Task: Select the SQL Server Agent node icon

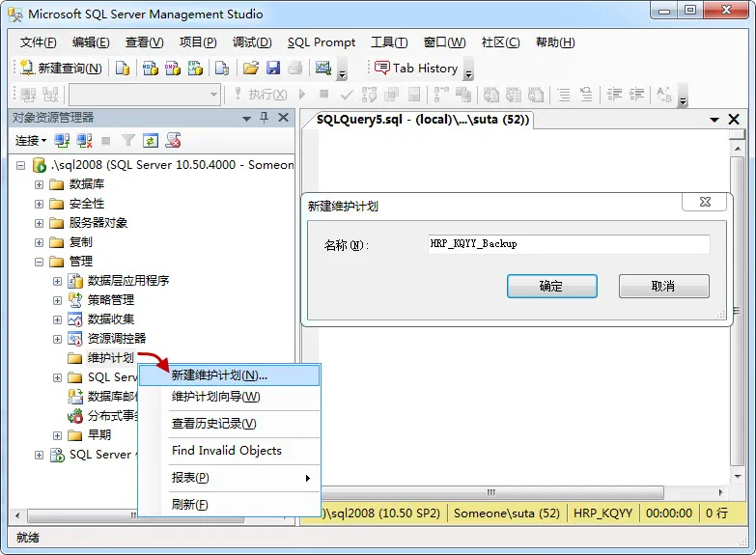Action: point(57,455)
